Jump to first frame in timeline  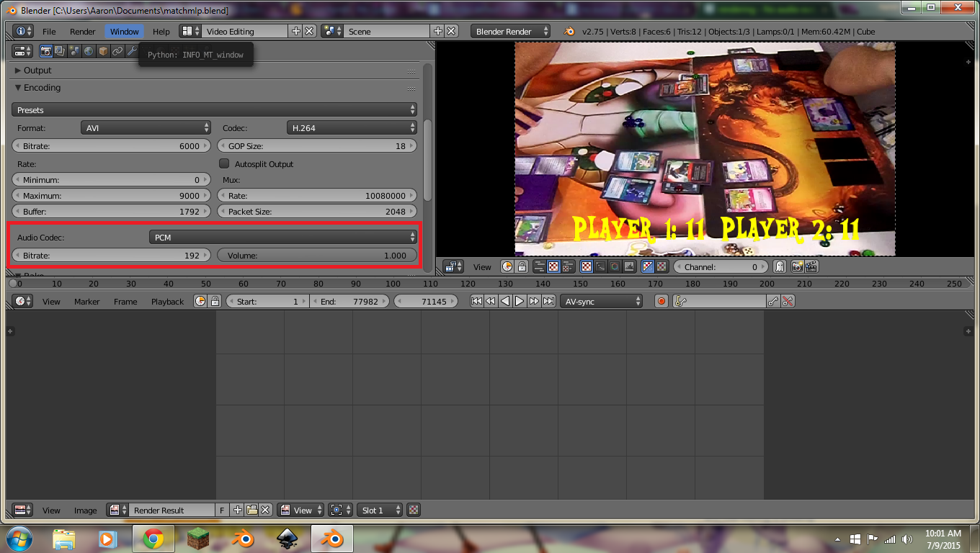click(x=476, y=301)
